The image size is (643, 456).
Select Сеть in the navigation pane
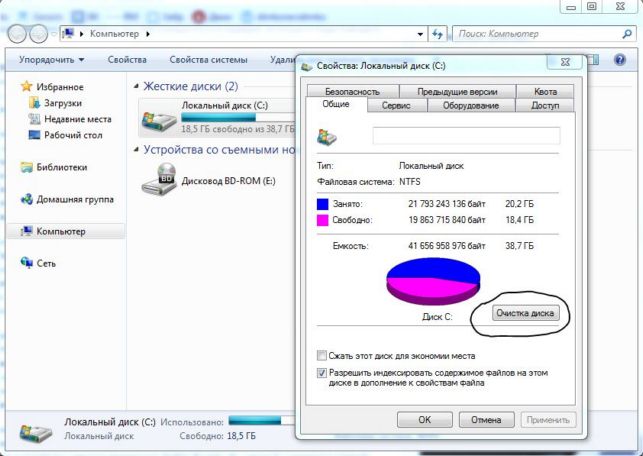[46, 263]
